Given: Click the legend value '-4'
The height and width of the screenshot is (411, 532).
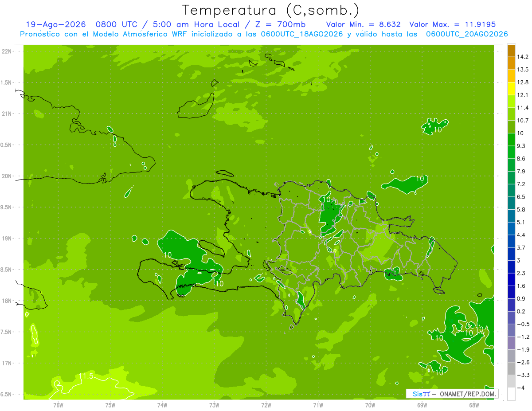Looking at the screenshot, I should click(521, 388).
